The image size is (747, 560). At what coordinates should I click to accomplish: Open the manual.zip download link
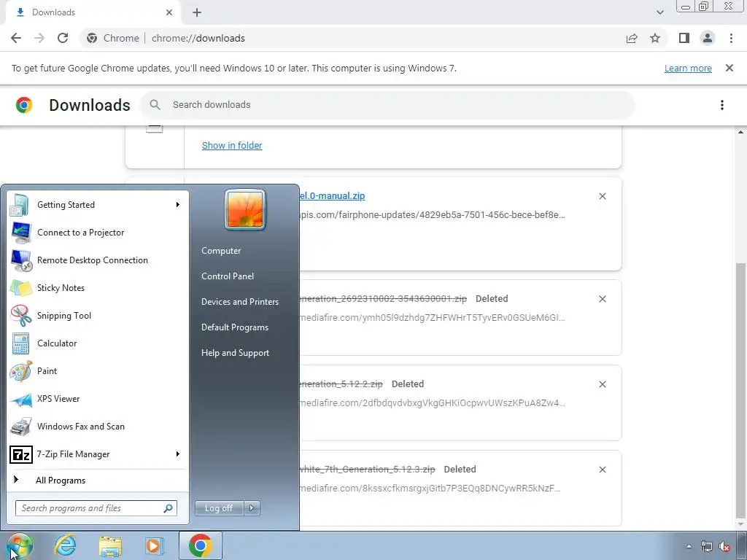pyautogui.click(x=333, y=195)
